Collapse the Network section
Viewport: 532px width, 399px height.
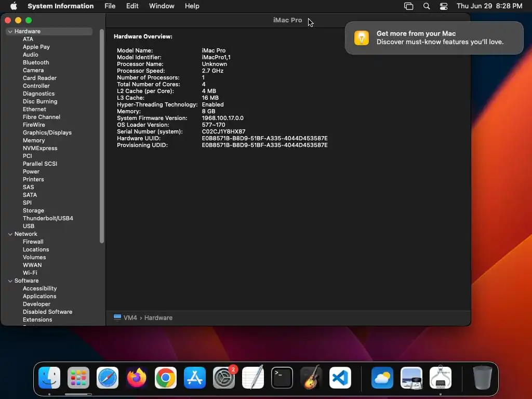[x=10, y=234]
